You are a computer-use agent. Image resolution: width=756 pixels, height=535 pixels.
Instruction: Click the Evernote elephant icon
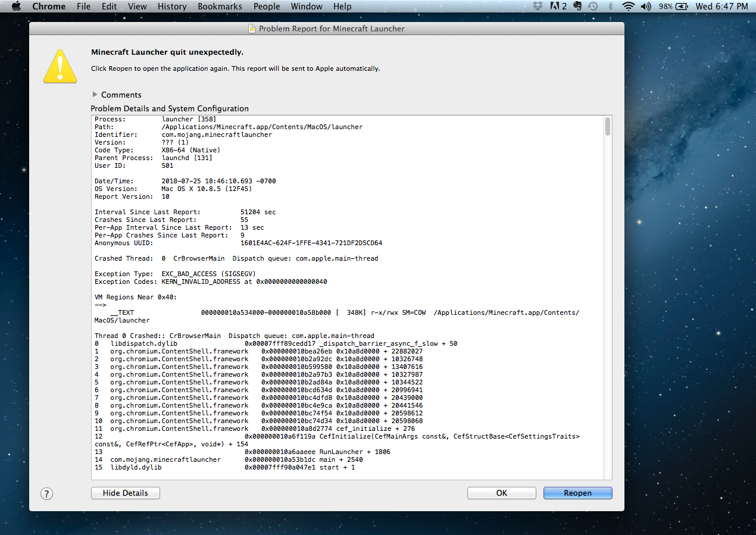point(577,7)
